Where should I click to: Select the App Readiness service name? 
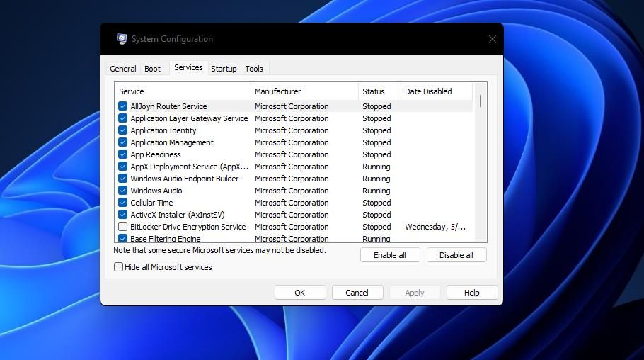(x=156, y=154)
